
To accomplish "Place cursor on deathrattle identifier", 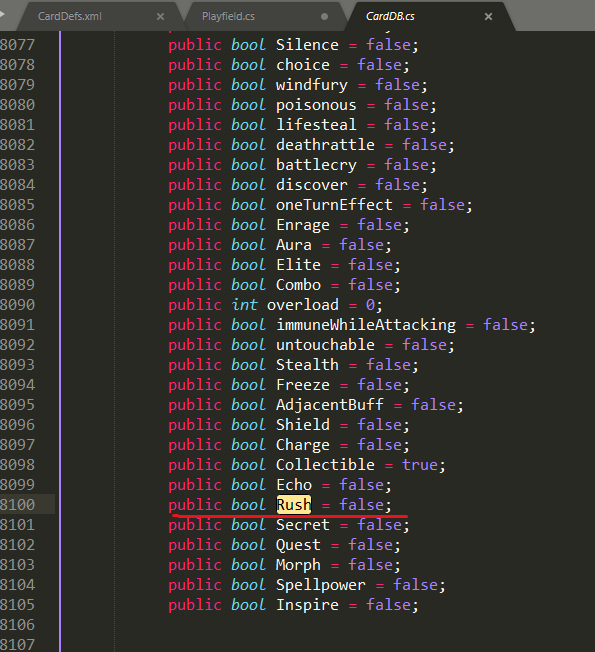I will 325,145.
